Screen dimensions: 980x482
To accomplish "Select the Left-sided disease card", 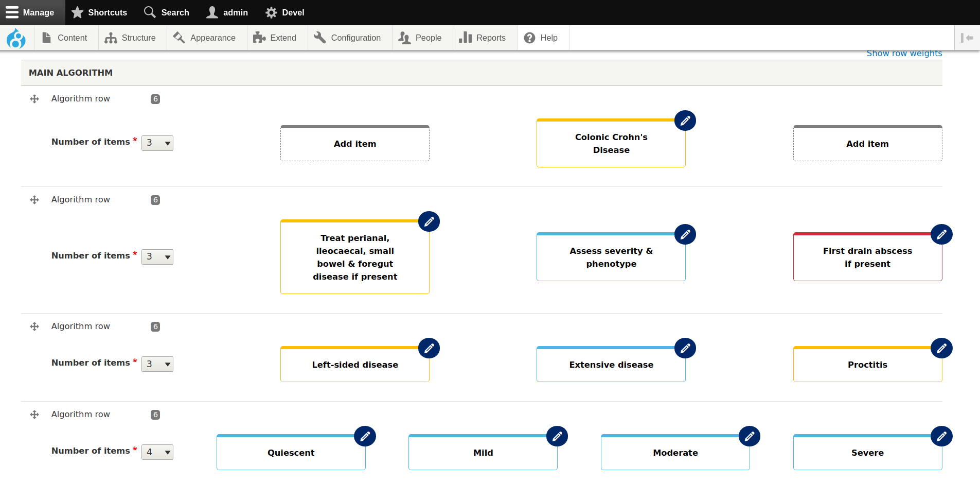I will coord(355,364).
